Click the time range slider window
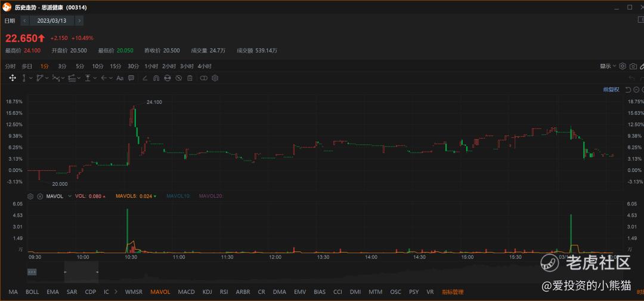 click(x=81, y=272)
